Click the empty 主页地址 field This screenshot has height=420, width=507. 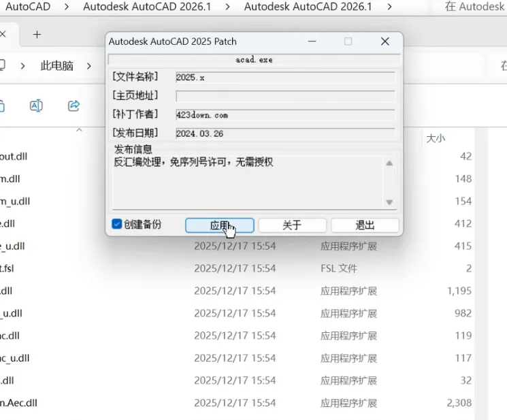(x=285, y=96)
